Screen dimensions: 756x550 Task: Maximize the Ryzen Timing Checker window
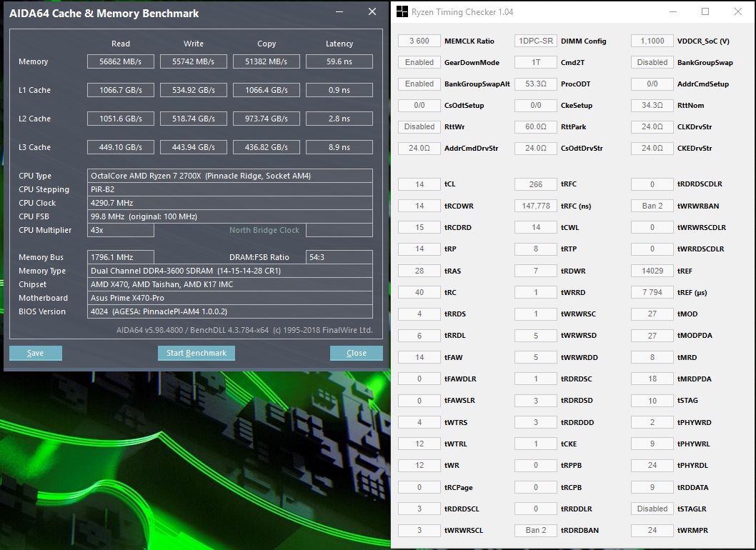(x=705, y=11)
